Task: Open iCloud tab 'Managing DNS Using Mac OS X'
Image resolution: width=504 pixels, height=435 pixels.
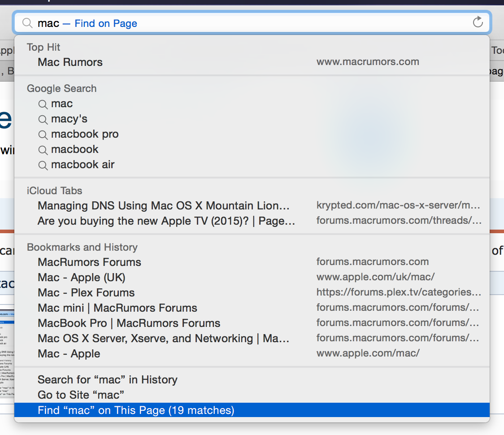Action: [x=252, y=205]
